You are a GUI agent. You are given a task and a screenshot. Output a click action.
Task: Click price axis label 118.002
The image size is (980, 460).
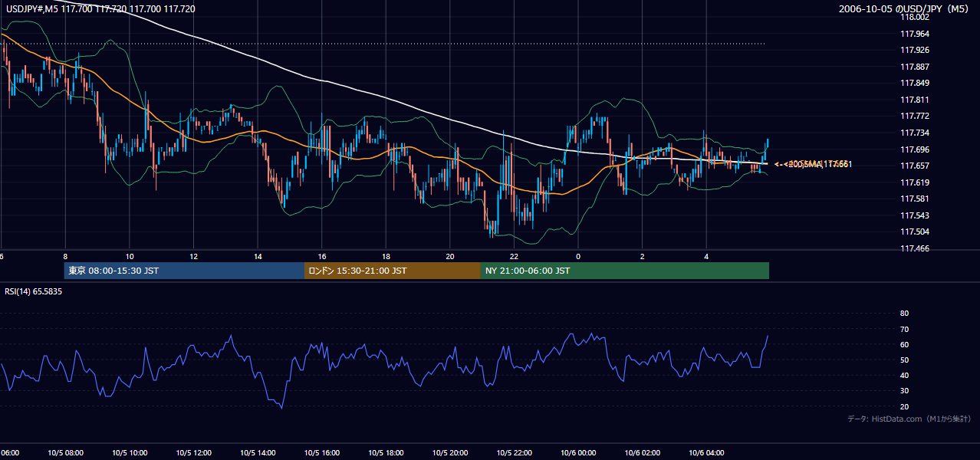click(x=914, y=17)
